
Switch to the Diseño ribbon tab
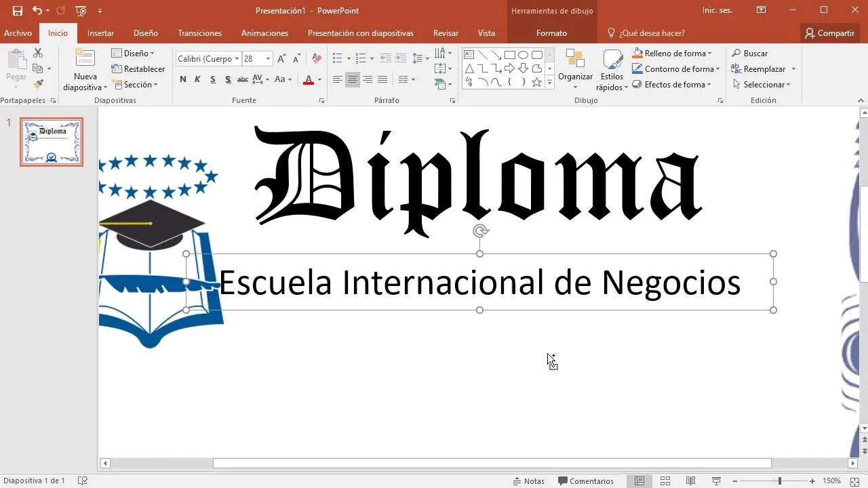coord(146,33)
